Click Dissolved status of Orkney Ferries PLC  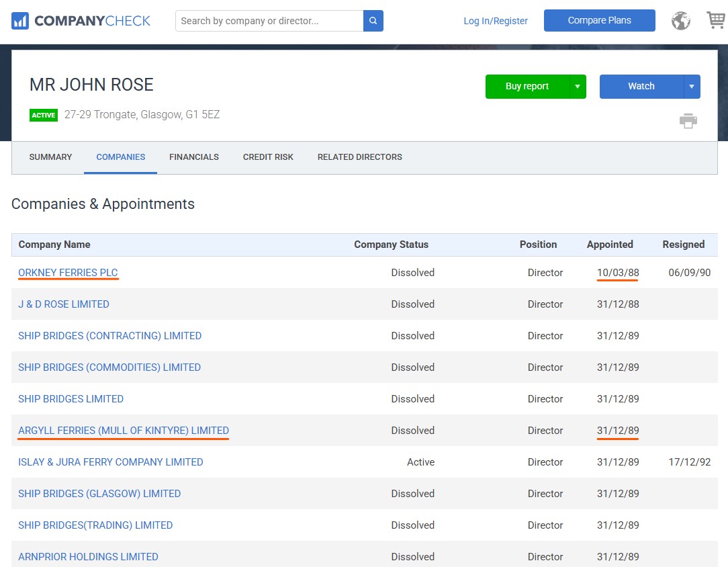[413, 273]
